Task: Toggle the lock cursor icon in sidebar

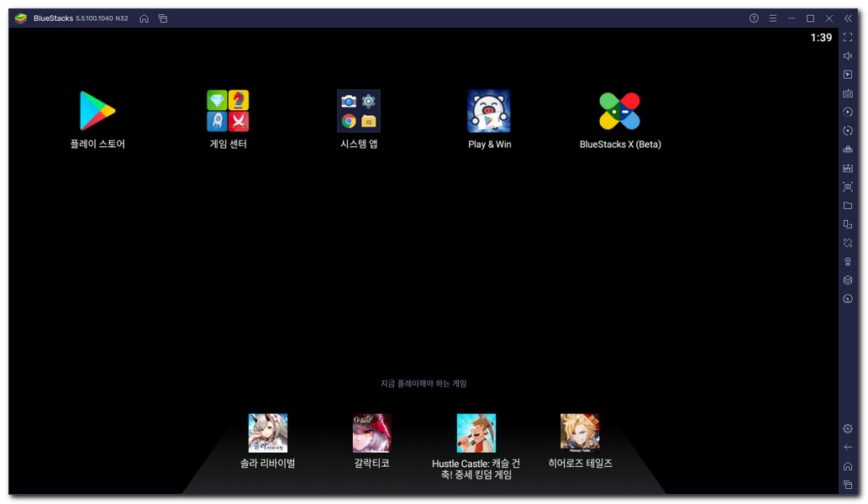Action: [848, 75]
